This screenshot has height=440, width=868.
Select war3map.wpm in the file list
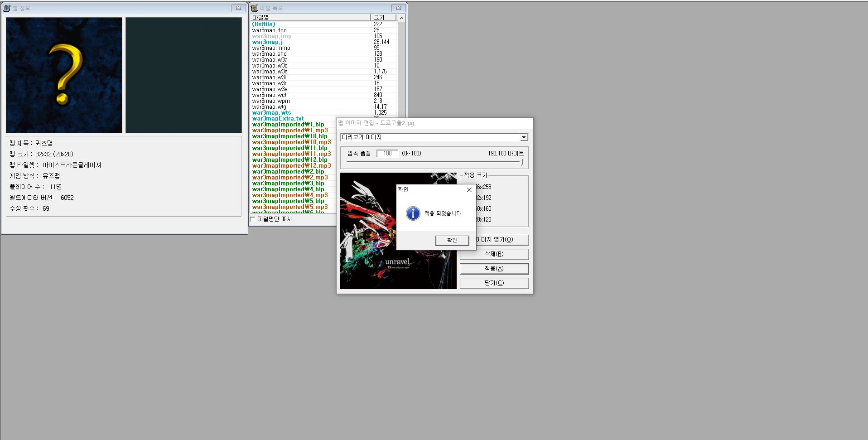coord(271,101)
